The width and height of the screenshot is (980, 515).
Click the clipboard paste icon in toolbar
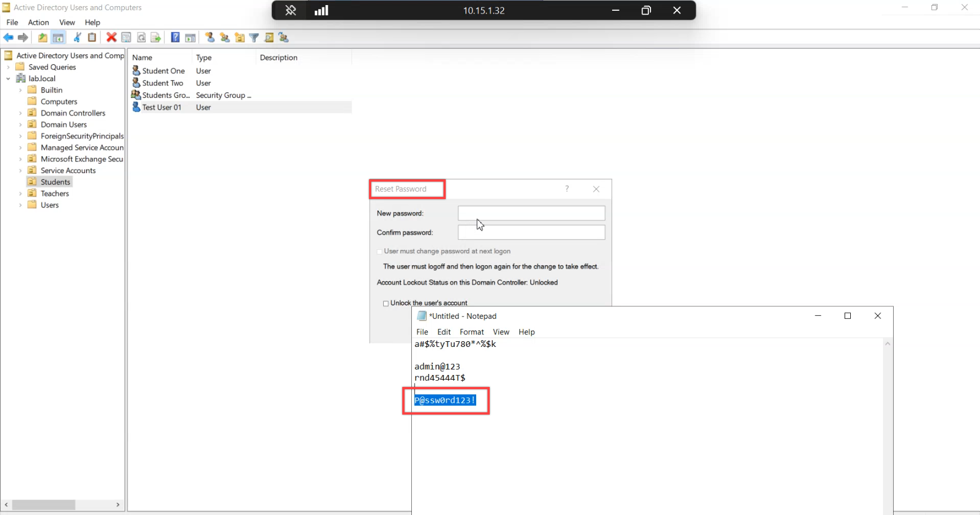(92, 37)
